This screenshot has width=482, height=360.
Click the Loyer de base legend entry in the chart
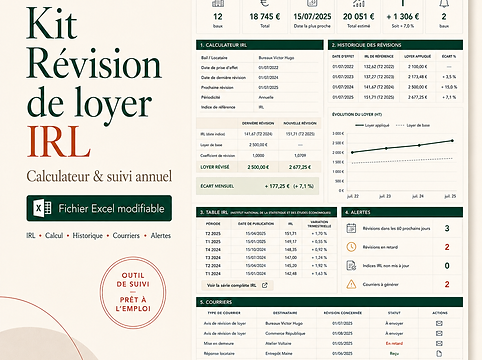pyautogui.click(x=412, y=125)
